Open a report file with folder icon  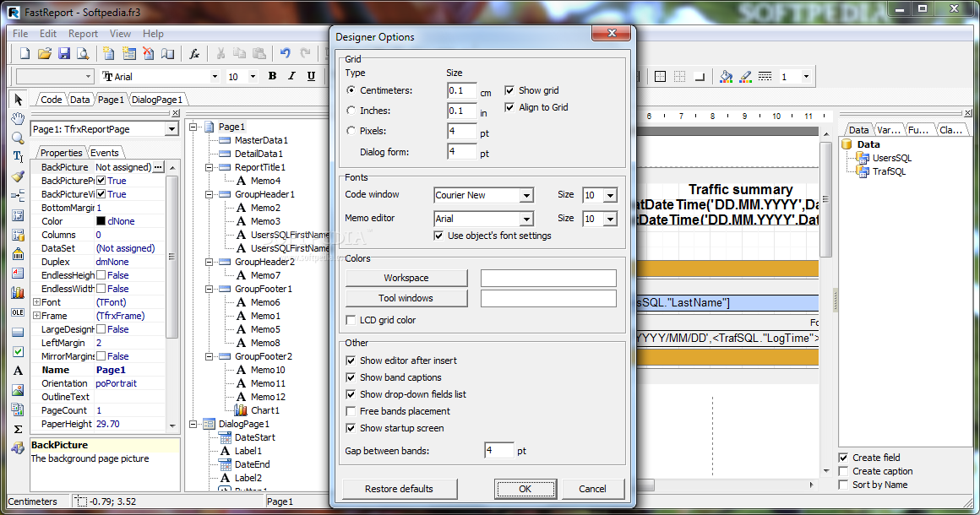pos(45,54)
